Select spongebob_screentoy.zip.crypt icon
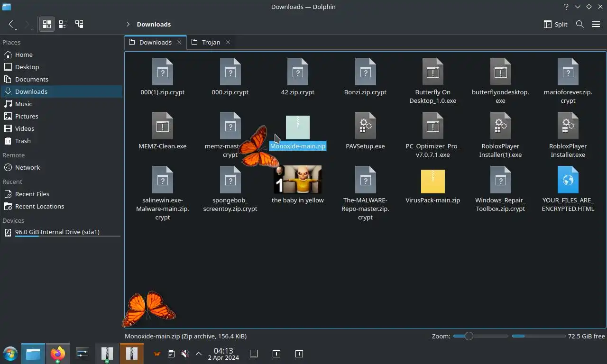 [230, 180]
